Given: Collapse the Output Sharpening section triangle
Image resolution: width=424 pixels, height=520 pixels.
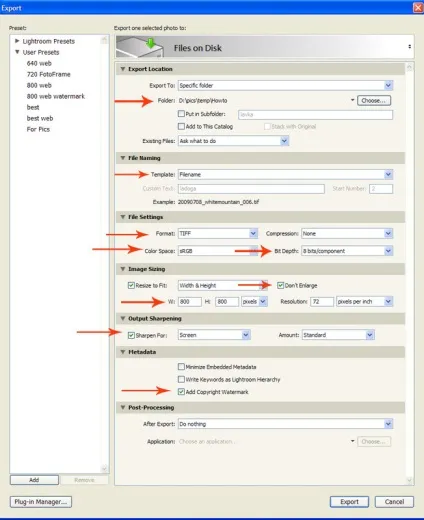Looking at the screenshot, I should coord(123,318).
